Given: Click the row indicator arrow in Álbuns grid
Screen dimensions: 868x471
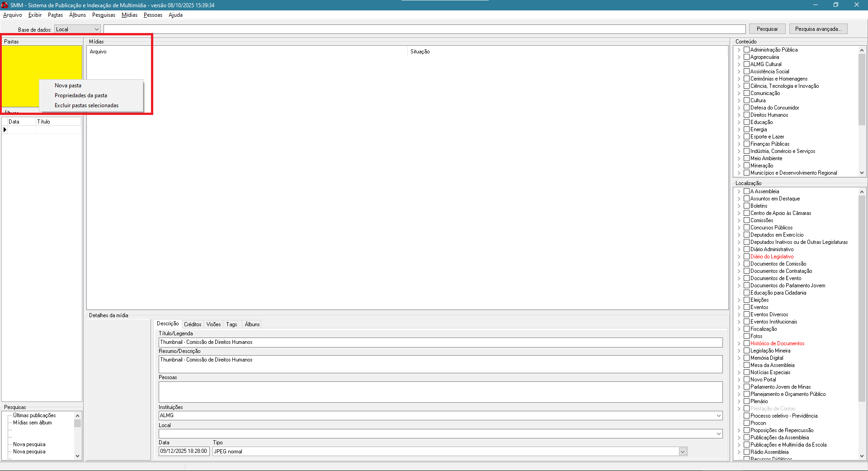Looking at the screenshot, I should (5, 130).
